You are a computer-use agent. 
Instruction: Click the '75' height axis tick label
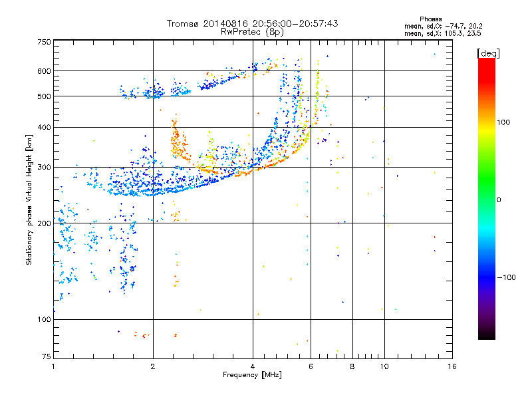(x=47, y=356)
